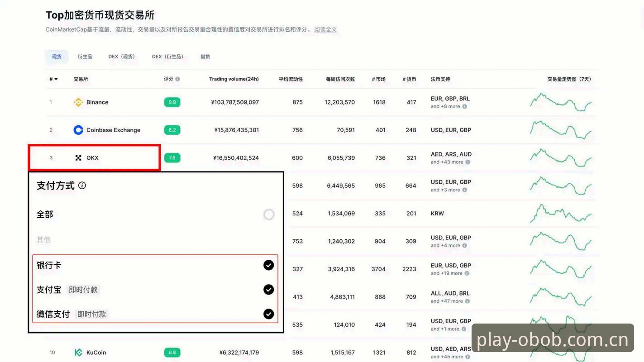Click the weekly visits value 12,203,570
Image resolution: width=644 pixels, height=362 pixels.
340,102
